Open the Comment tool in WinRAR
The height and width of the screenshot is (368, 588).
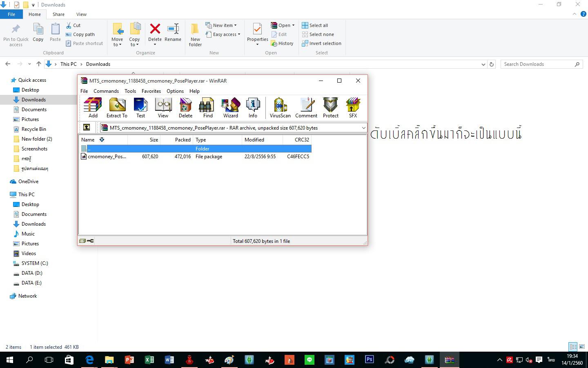click(x=306, y=108)
